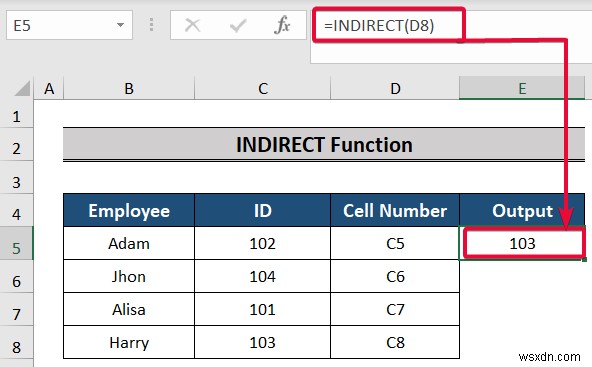The image size is (592, 367).
Task: Select Harry's ID cell in column C
Action: coord(263,342)
